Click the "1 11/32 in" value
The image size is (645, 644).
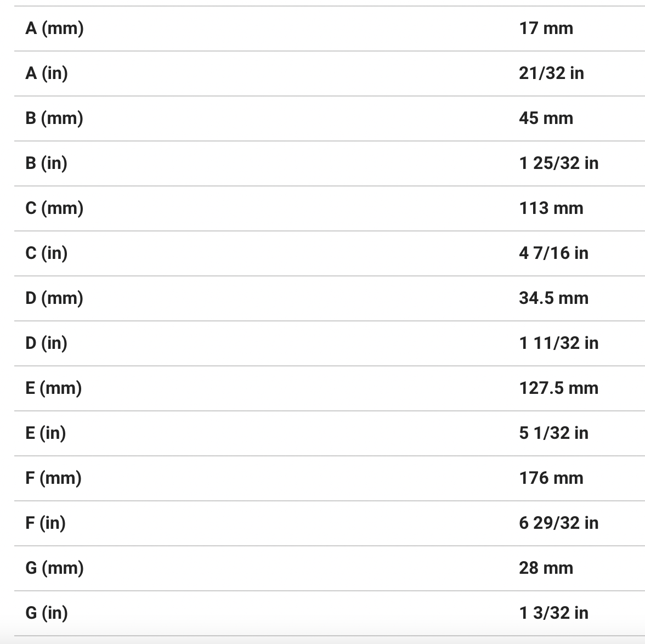[x=558, y=343]
